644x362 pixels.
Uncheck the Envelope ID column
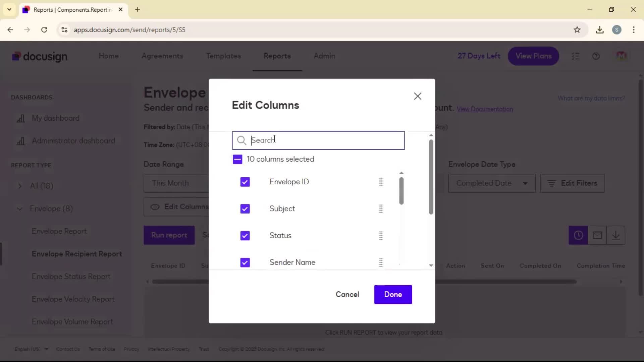(x=245, y=182)
